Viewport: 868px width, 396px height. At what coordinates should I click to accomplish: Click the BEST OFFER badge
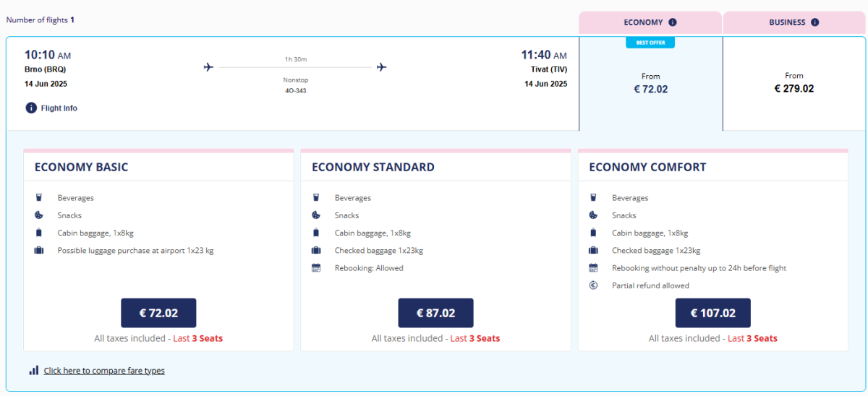[x=650, y=43]
